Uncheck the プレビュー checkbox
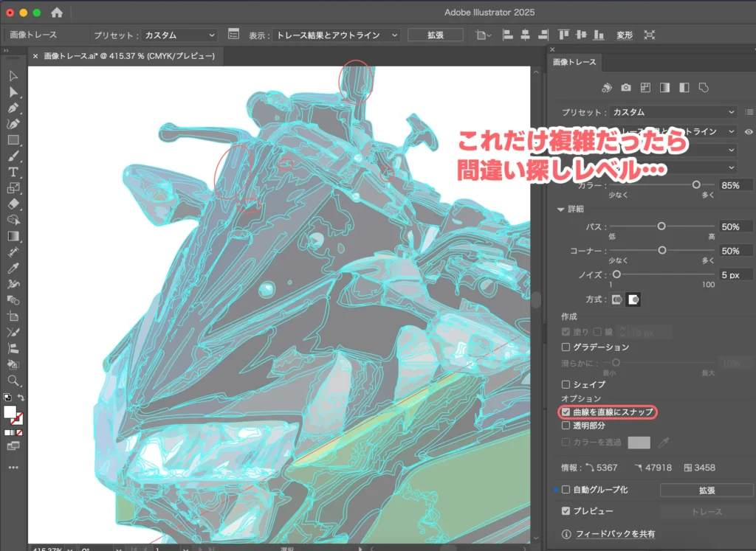The image size is (756, 551). pos(566,510)
